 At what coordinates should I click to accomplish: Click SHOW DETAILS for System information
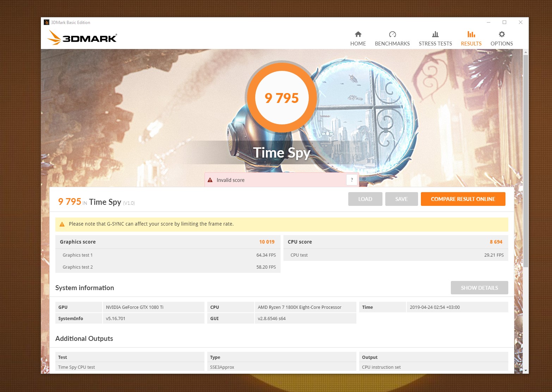click(479, 288)
